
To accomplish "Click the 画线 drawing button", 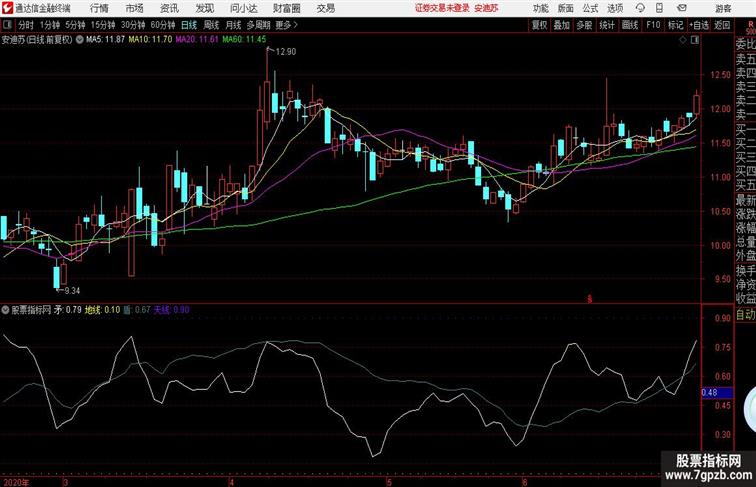I will click(x=630, y=25).
